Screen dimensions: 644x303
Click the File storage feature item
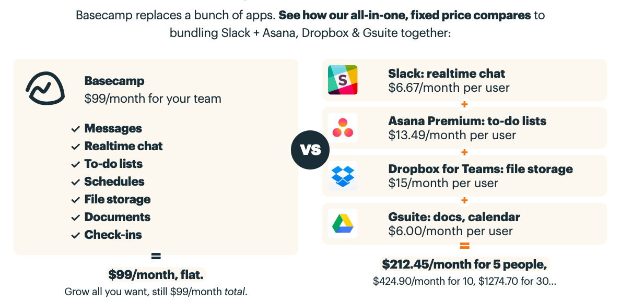[x=118, y=199]
